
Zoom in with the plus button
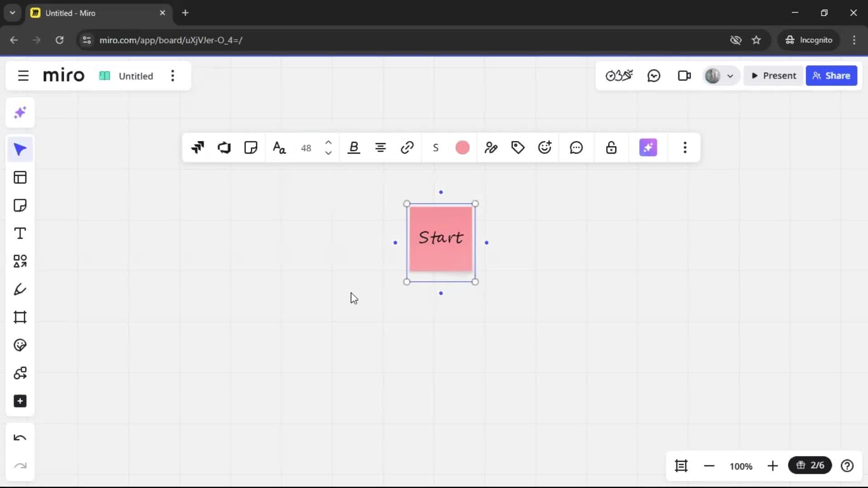[773, 466]
